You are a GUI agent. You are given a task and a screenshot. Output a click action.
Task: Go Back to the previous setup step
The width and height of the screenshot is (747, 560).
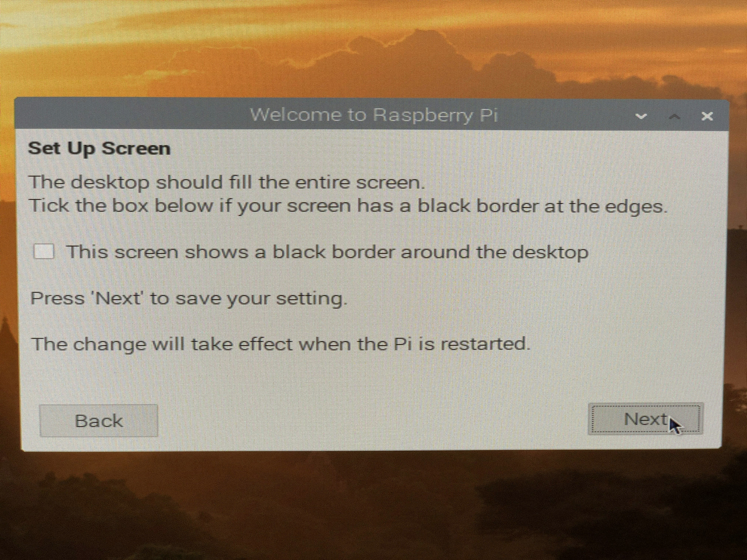pyautogui.click(x=99, y=421)
